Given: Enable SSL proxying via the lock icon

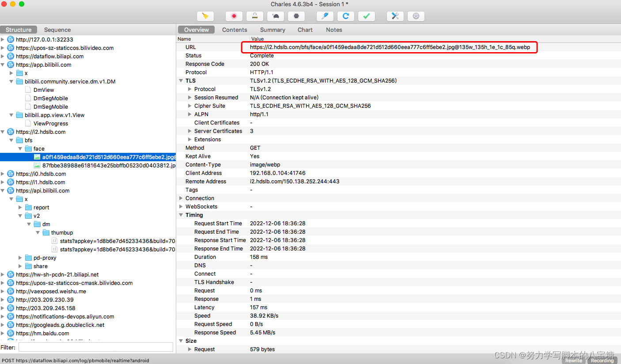Looking at the screenshot, I should pos(254,16).
